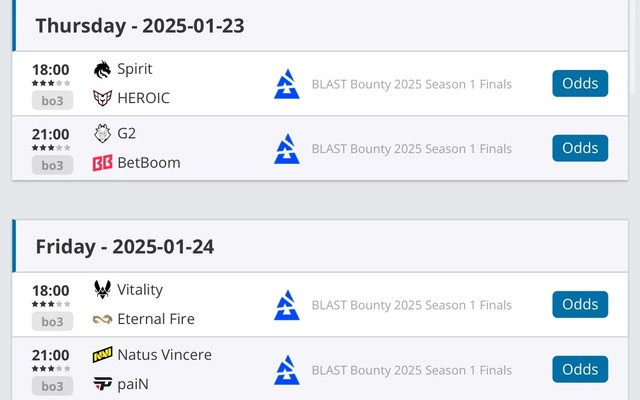Click the Spirit team logo icon

[102, 69]
